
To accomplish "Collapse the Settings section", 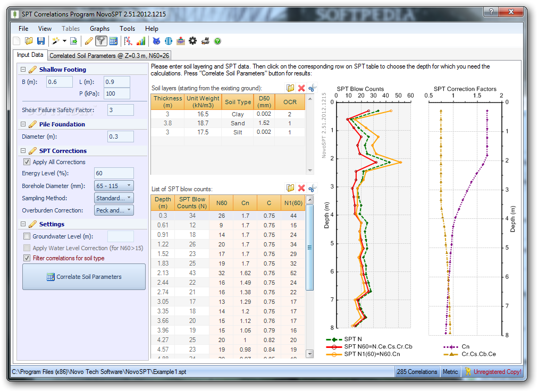I will pyautogui.click(x=23, y=224).
